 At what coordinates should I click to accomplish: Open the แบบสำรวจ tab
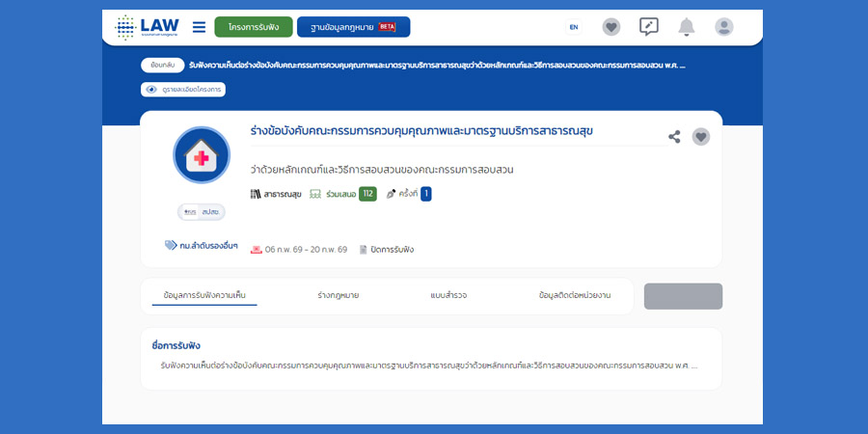click(448, 295)
